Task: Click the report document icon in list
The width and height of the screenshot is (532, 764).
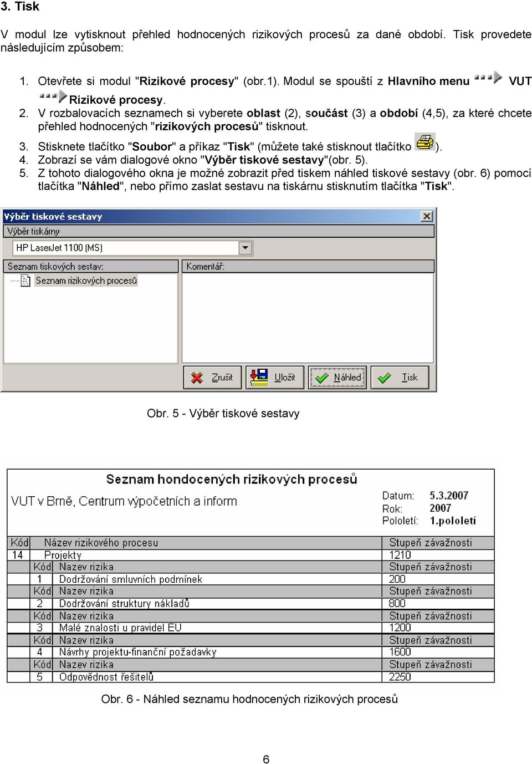Action: 25,281
